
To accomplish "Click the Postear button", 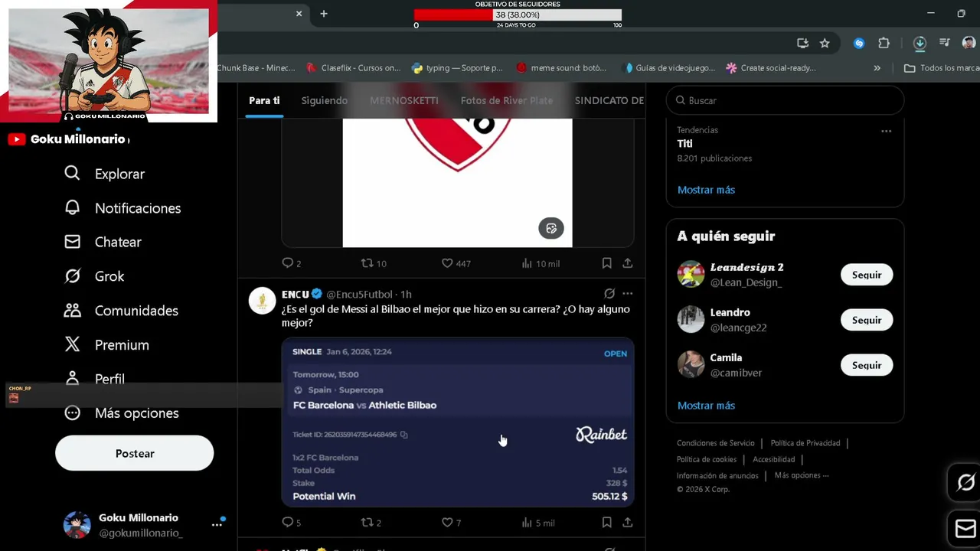I will click(135, 453).
